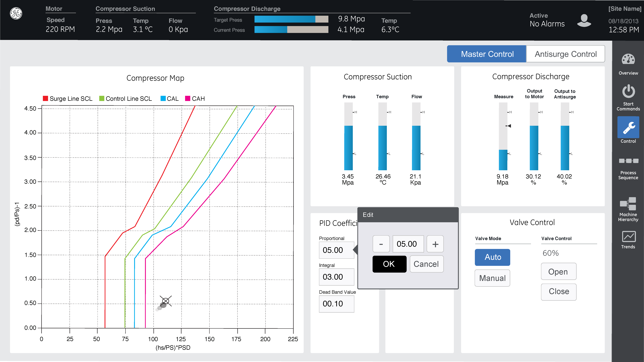Click the 9.8 Mpa target pressure value
644x362 pixels.
(x=351, y=19)
